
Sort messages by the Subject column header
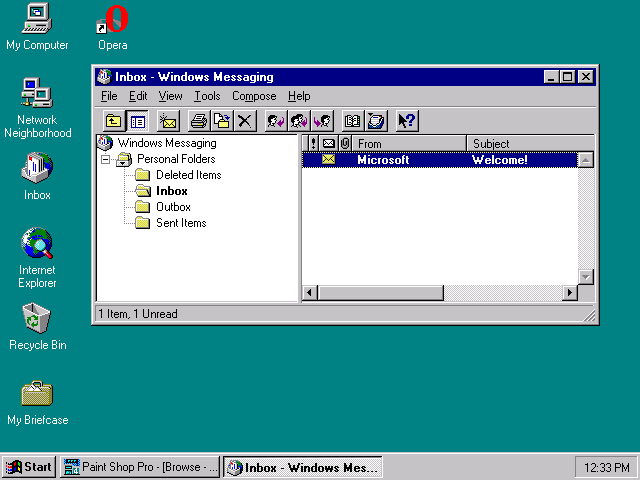point(530,143)
